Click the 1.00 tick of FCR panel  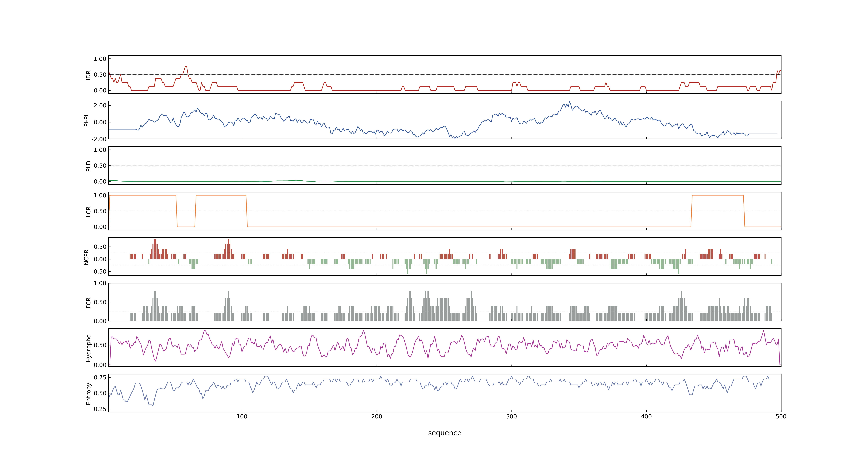click(x=100, y=283)
